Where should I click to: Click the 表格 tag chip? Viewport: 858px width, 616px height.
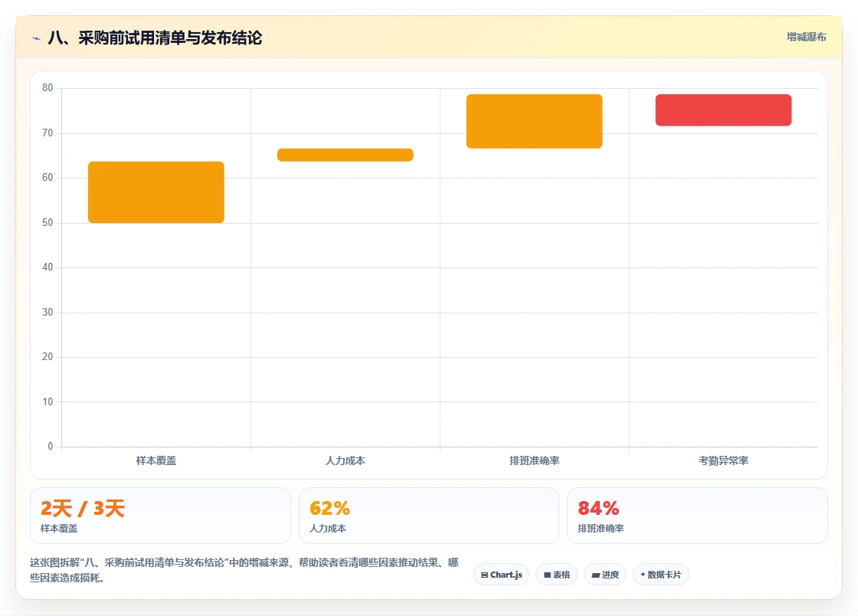click(x=556, y=575)
